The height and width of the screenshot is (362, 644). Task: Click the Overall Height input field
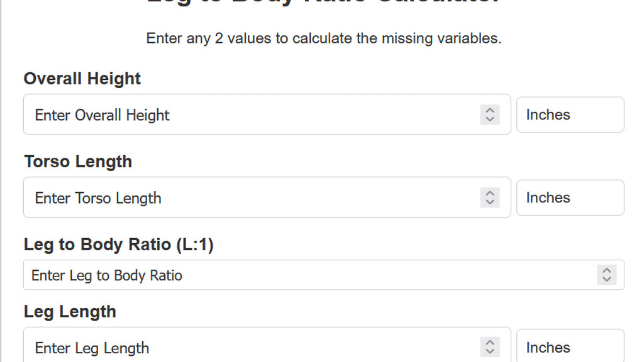click(252, 114)
